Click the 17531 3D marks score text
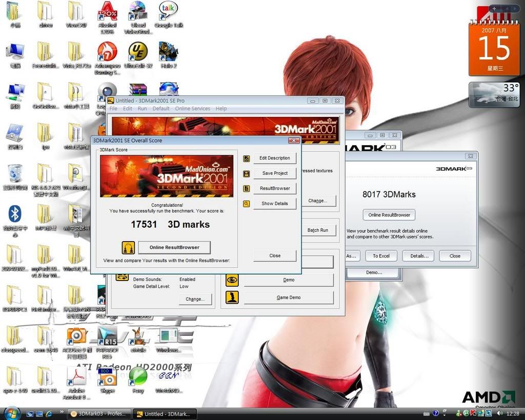 [x=170, y=225]
